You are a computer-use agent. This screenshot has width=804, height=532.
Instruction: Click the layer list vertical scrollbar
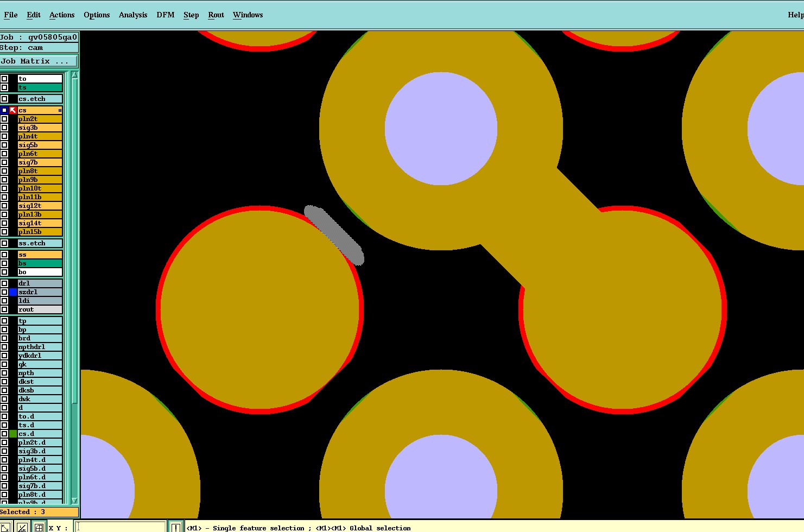click(x=75, y=288)
